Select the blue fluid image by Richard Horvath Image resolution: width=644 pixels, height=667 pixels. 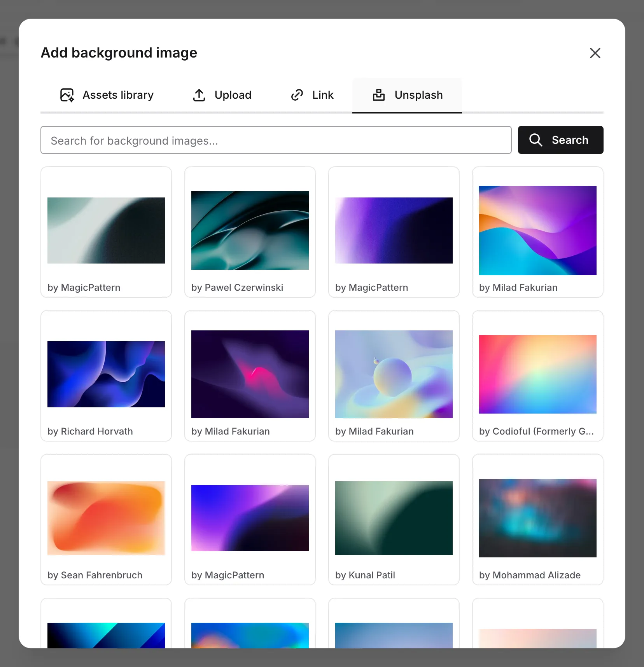click(106, 374)
